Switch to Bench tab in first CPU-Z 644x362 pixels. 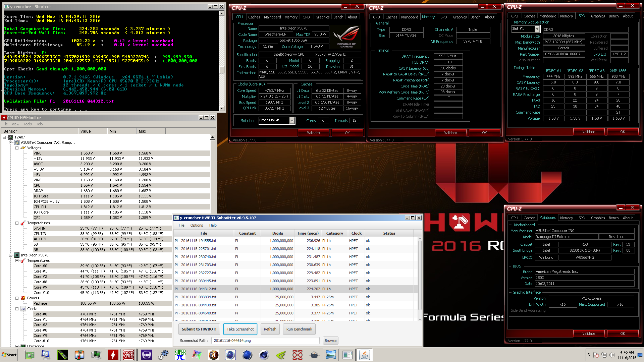pos(338,17)
